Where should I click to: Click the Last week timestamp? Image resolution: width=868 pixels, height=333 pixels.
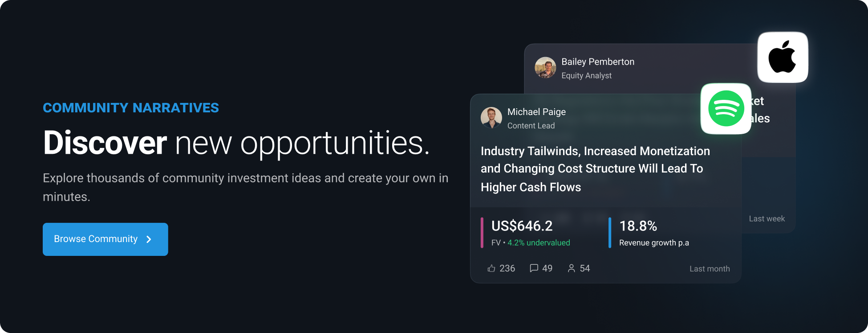(x=767, y=219)
